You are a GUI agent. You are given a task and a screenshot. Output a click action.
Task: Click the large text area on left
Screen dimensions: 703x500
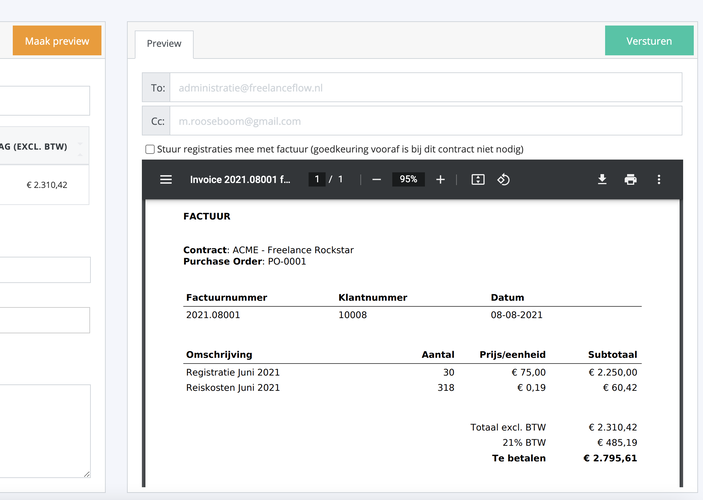45,430
